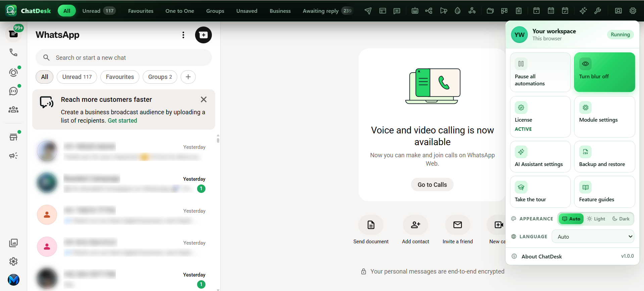The height and width of the screenshot is (291, 644).
Task: Click the Send document shortcut
Action: [x=371, y=230]
